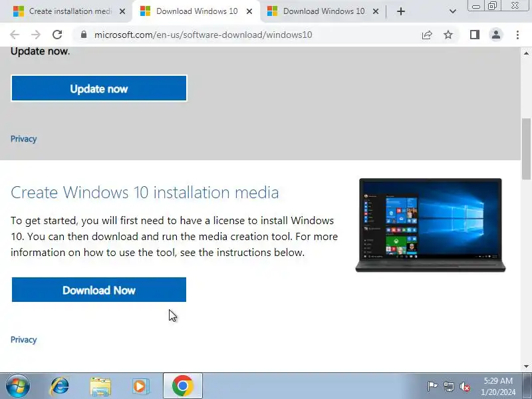Viewport: 532px width, 399px height.
Task: Click the page scrollbar up arrow
Action: 526,53
